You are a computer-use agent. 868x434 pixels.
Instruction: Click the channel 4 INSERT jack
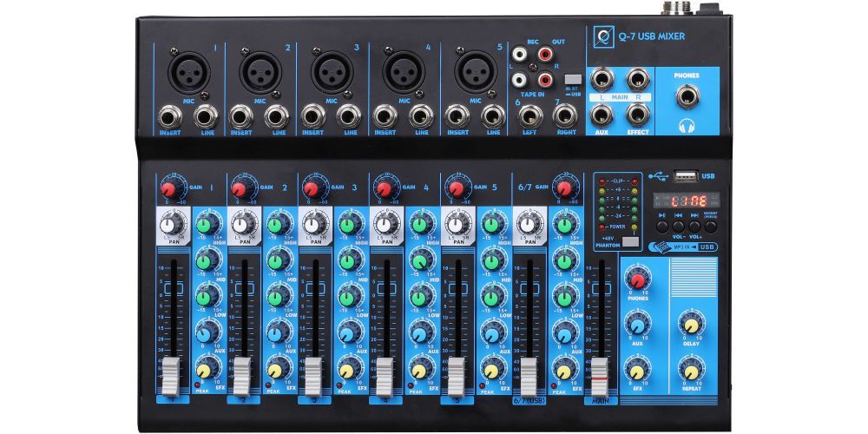(x=385, y=117)
